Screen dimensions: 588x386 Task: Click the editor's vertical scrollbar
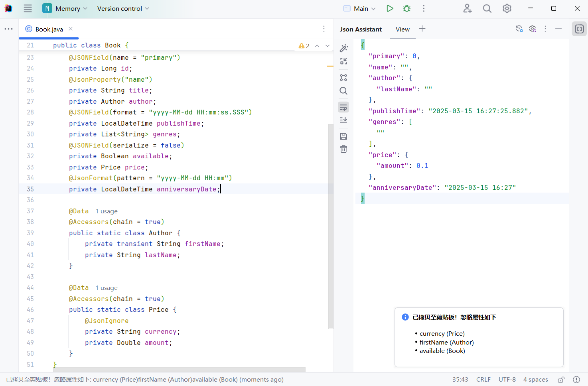pos(330,225)
